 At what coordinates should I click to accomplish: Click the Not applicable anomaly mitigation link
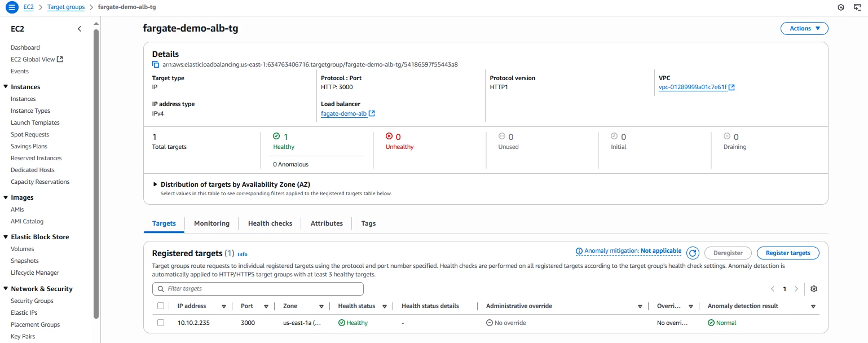(661, 251)
